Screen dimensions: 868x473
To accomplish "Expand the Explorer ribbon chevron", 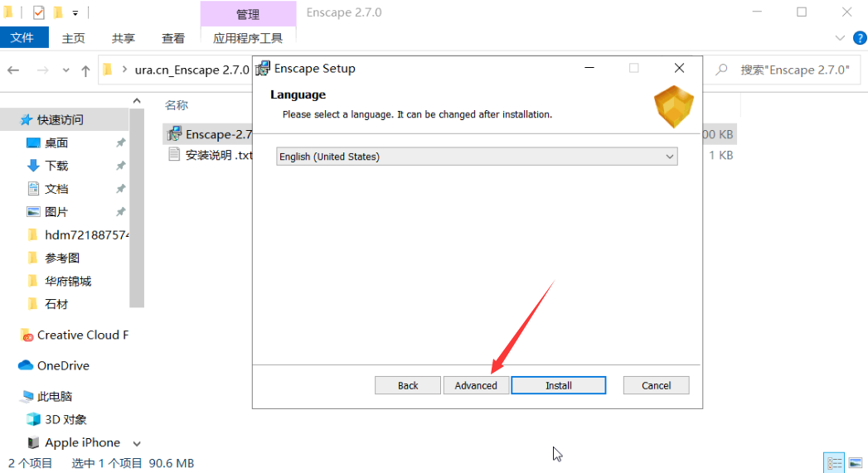I will coord(840,38).
